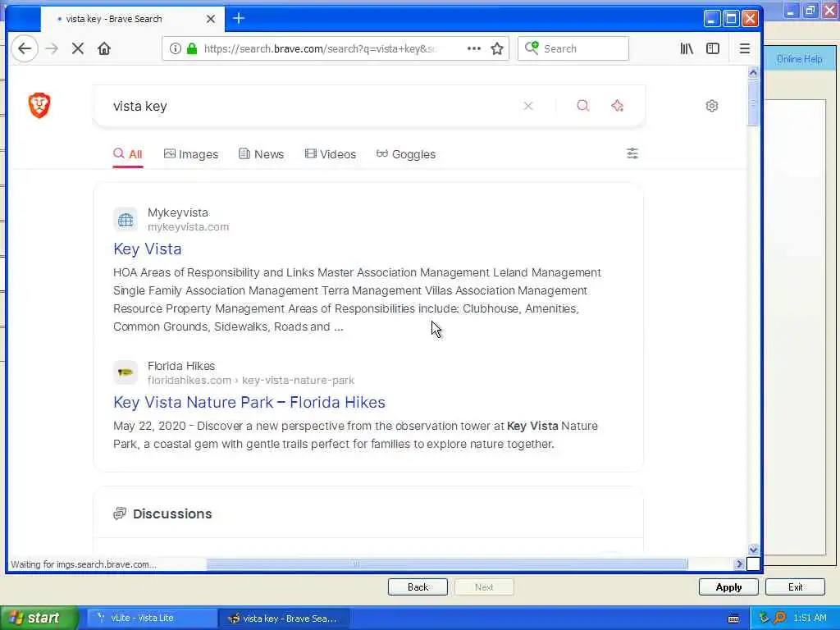The width and height of the screenshot is (840, 630).
Task: Click the on-screen keyboard tray icon
Action: [x=733, y=619]
